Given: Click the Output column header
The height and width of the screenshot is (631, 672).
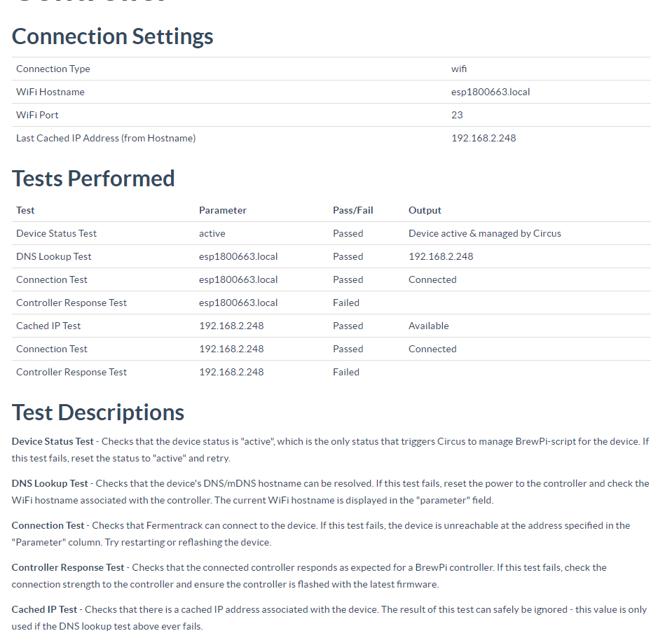Looking at the screenshot, I should [425, 210].
